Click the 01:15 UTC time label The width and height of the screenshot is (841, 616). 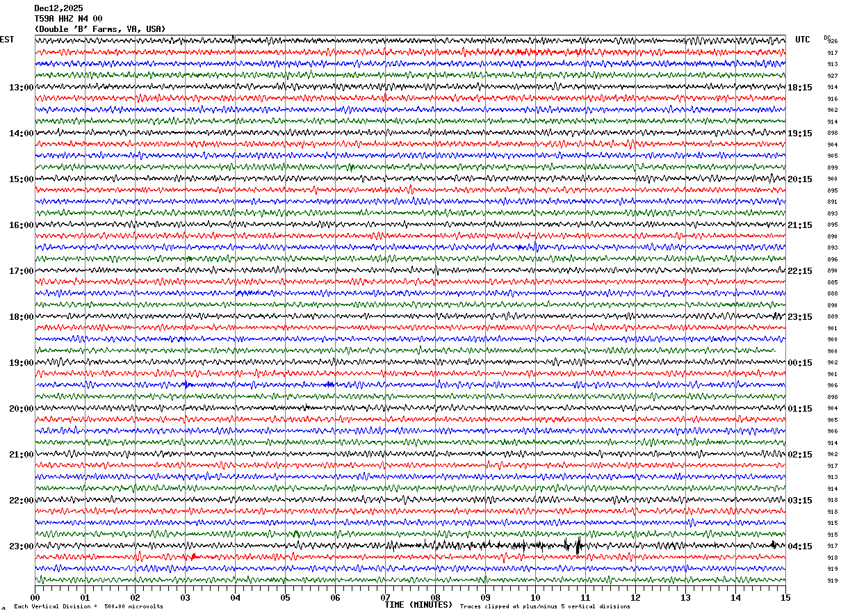800,409
